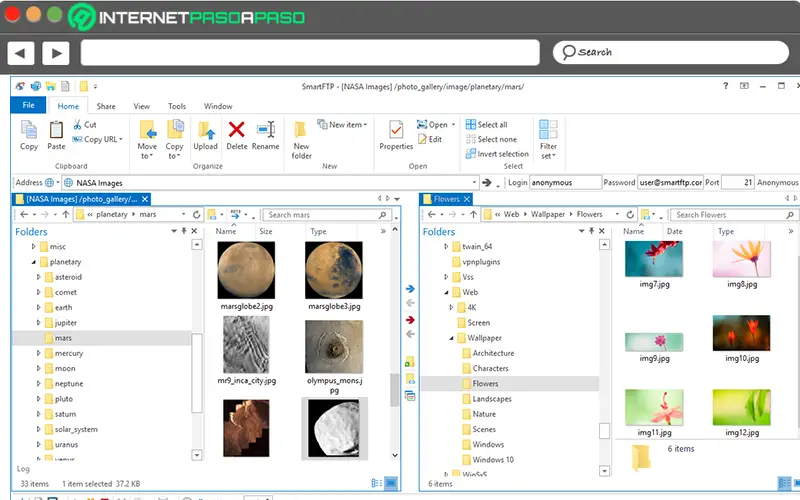800x500 pixels.
Task: Click the Filter set icon
Action: click(548, 130)
